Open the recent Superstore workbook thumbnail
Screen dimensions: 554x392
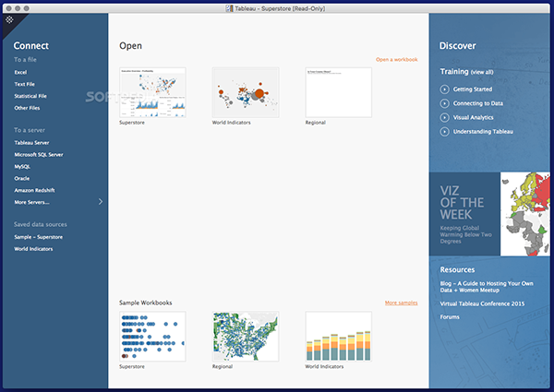(x=152, y=92)
